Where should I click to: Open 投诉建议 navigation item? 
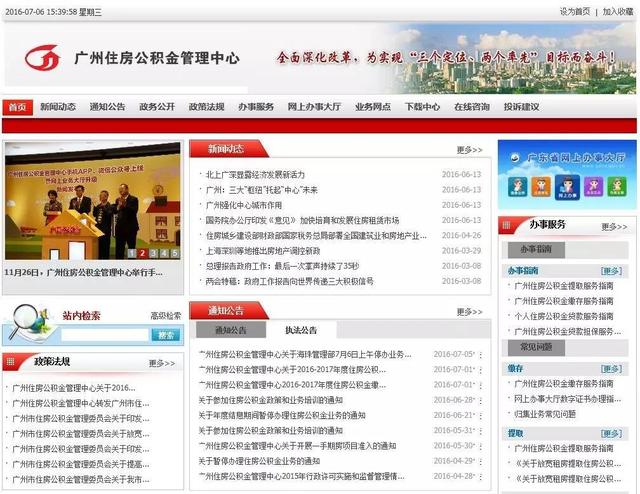[522, 107]
